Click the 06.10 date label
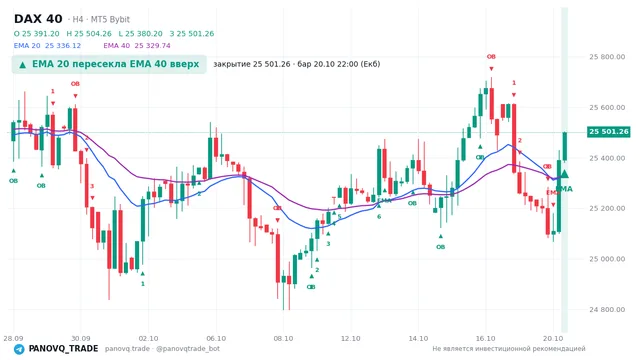This screenshot has height=360, width=640. click(216, 338)
